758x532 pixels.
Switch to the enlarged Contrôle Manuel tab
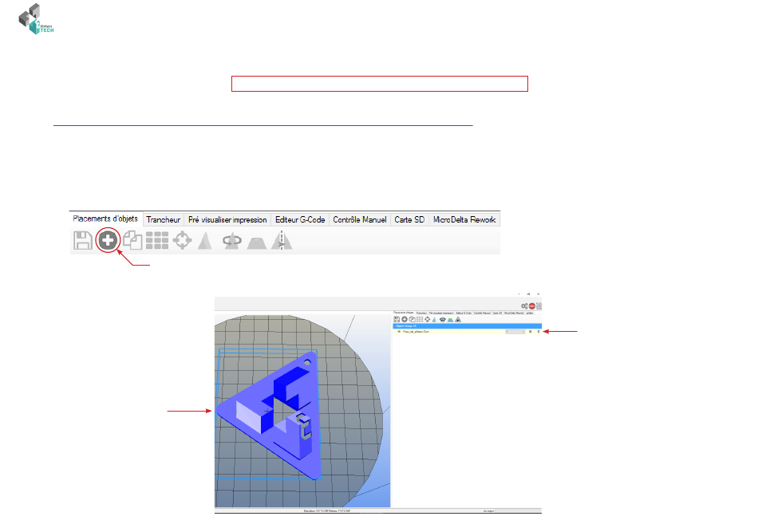pos(360,219)
